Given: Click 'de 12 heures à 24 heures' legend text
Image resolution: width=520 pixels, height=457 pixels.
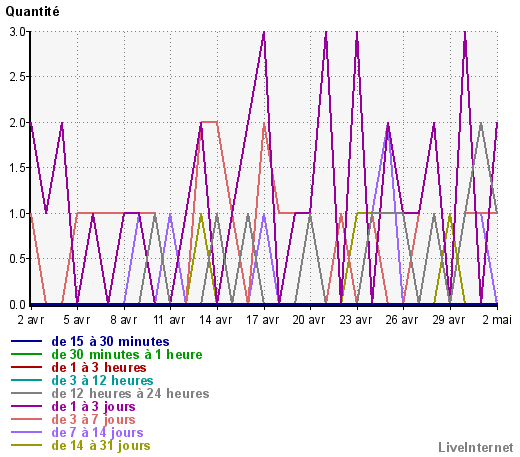Looking at the screenshot, I should [130, 394].
